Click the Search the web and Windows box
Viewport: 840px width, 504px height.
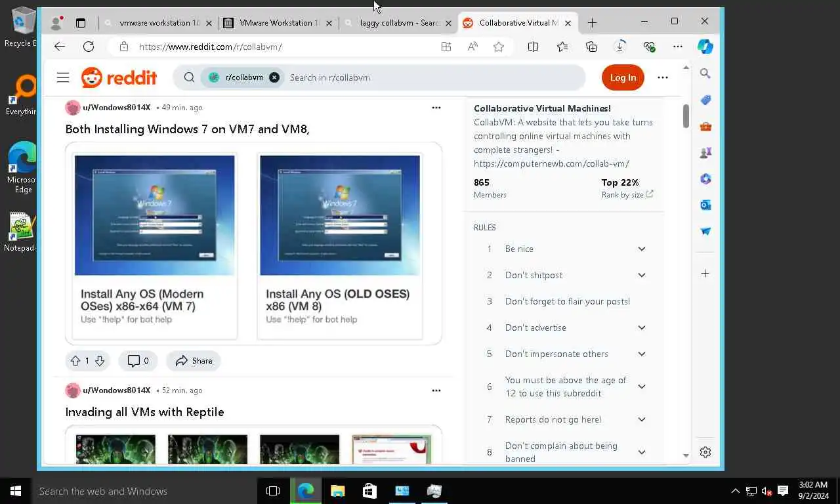[x=144, y=491]
